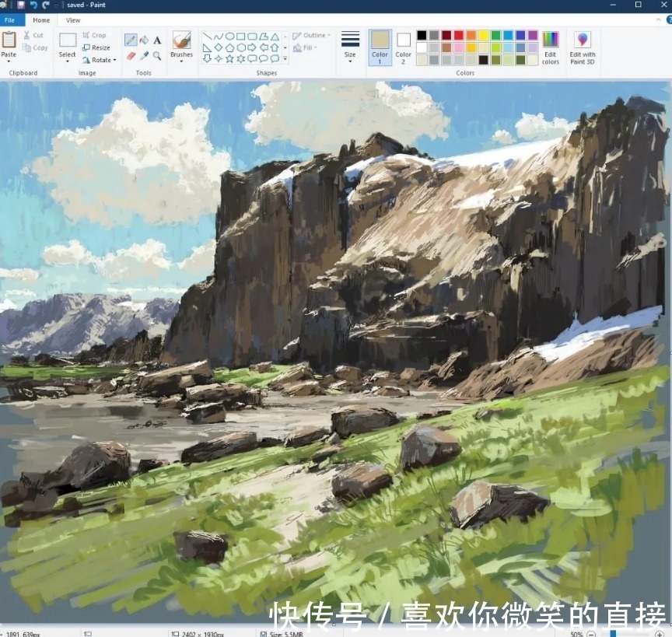The width and height of the screenshot is (672, 637).
Task: Click the Crop button
Action: [x=95, y=34]
